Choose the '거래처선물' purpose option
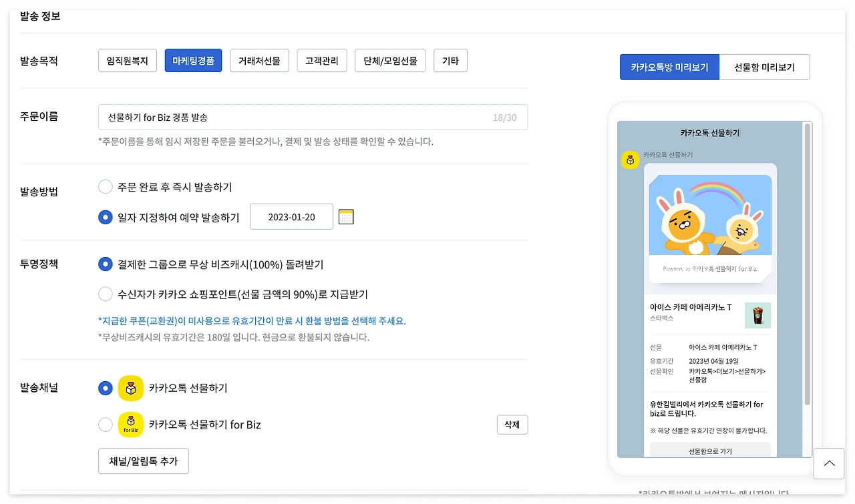 (x=259, y=61)
